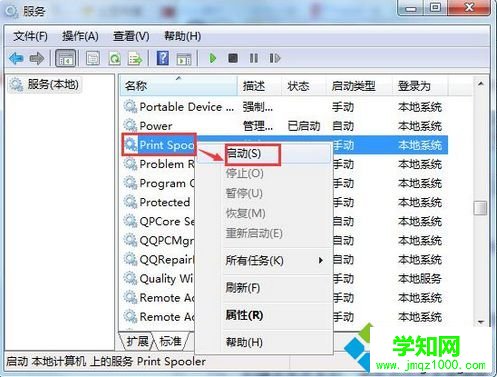This screenshot has height=377, width=497.
Task: Click the Forward arrow toolbar icon
Action: 37,59
